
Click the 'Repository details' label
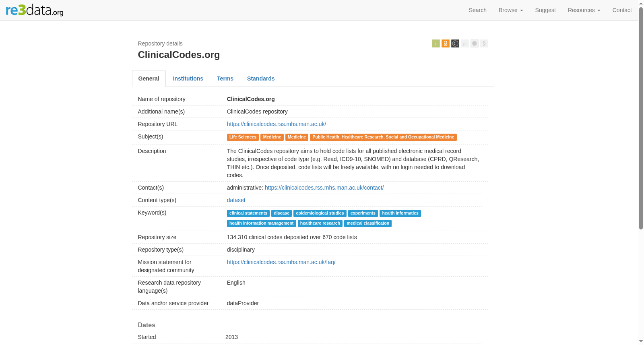[x=160, y=43]
